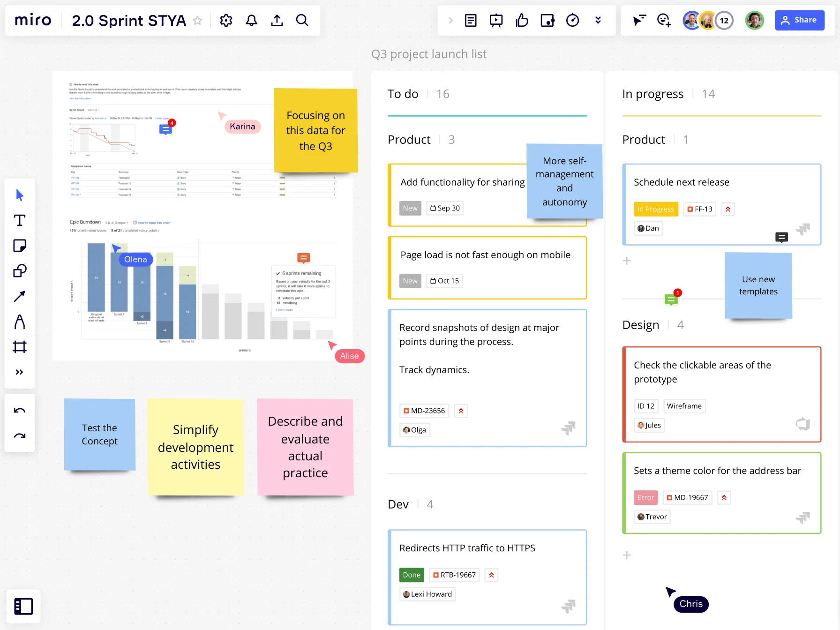Open the Learn more link in the burndown chart
The height and width of the screenshot is (630, 840).
coord(285,310)
